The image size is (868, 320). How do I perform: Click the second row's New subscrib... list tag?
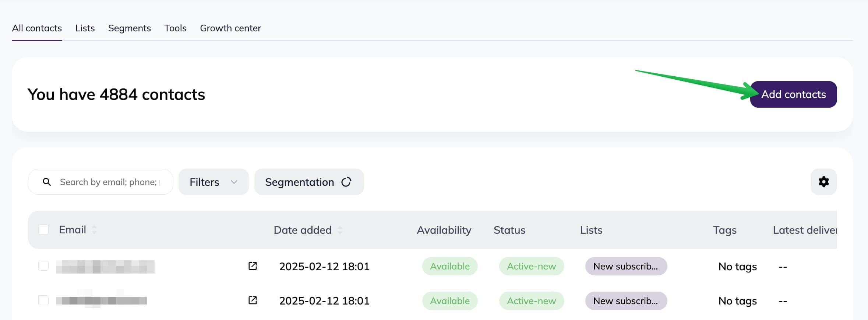click(x=626, y=301)
